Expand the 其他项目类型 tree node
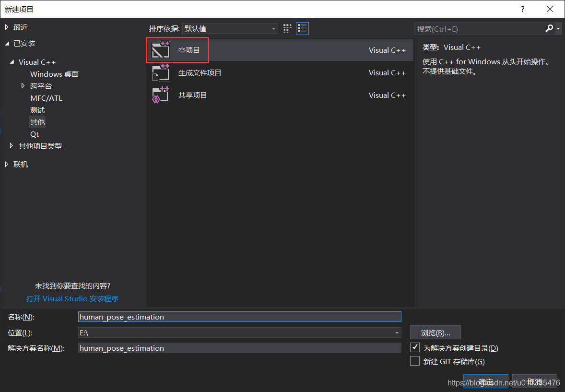 (12, 146)
